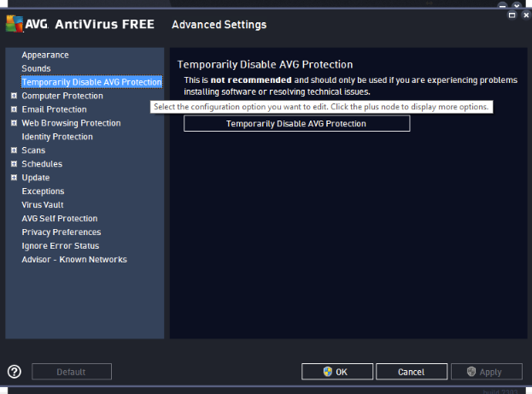
Task: Click the 'not recommended' warning text
Action: click(251, 80)
